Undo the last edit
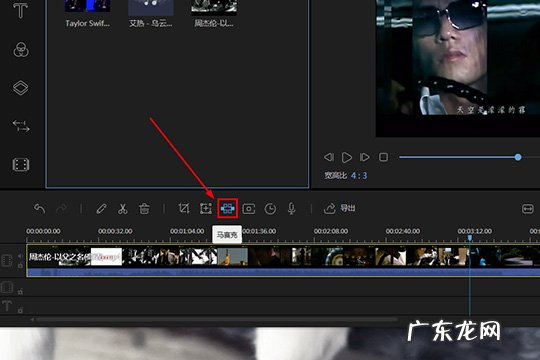The height and width of the screenshot is (360, 540). (40, 208)
